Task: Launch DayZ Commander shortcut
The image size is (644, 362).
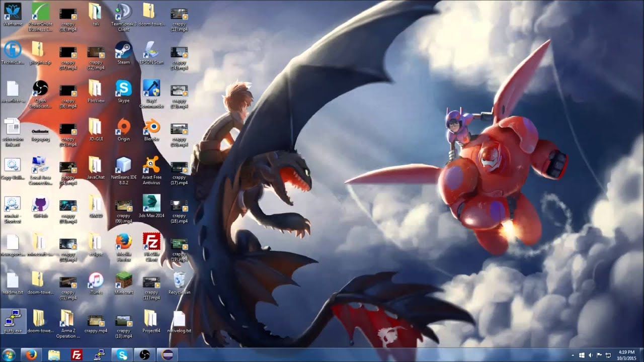Action: (151, 94)
